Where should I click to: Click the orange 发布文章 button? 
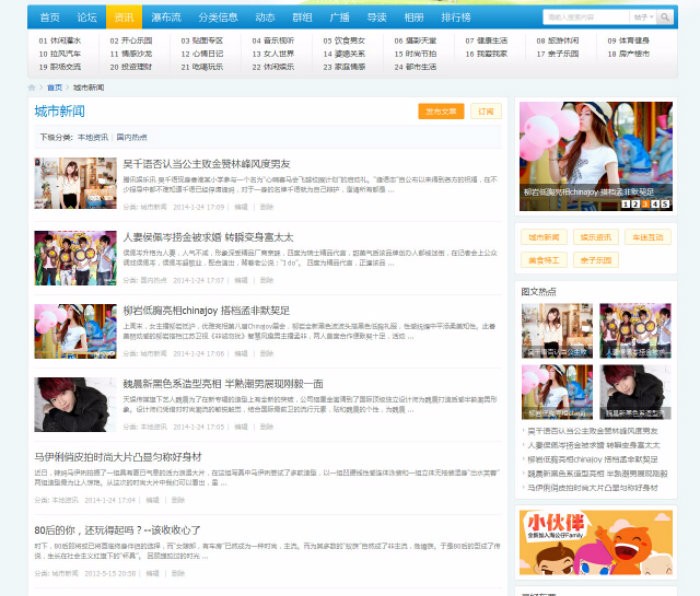point(441,111)
